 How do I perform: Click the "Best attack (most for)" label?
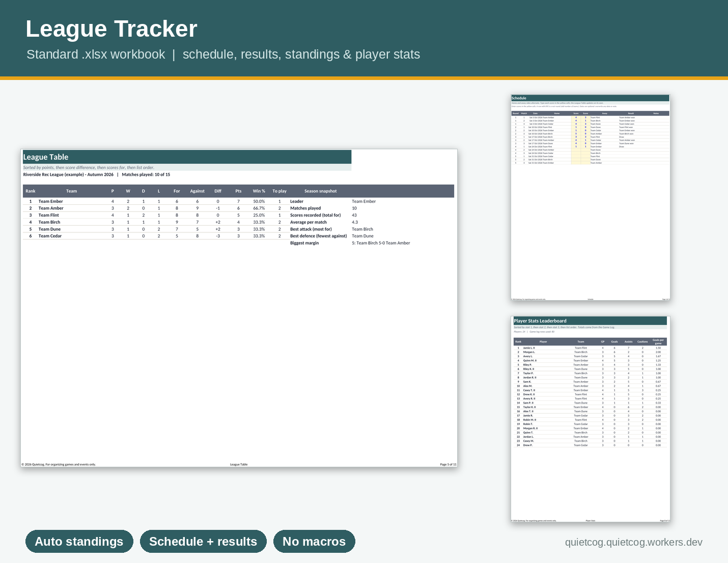coord(311,229)
